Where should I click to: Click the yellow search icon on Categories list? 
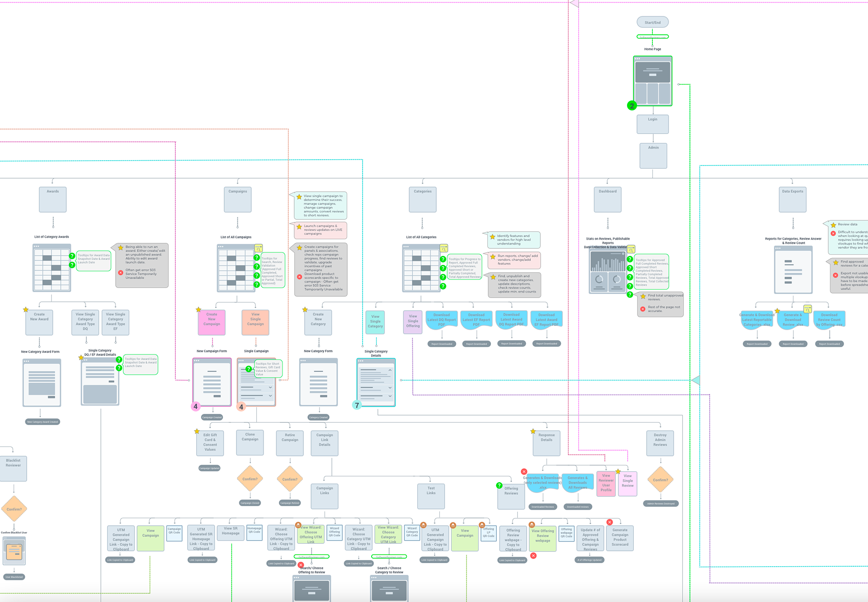pyautogui.click(x=443, y=249)
